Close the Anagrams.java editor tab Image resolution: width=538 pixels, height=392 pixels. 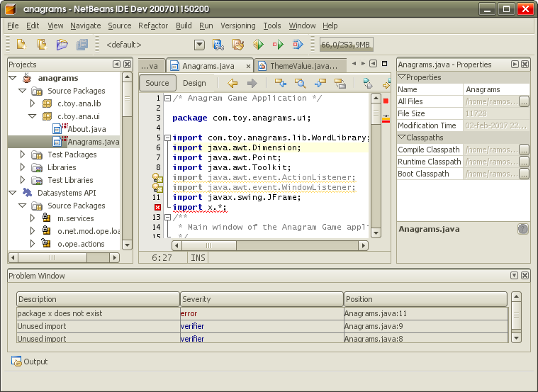click(248, 66)
